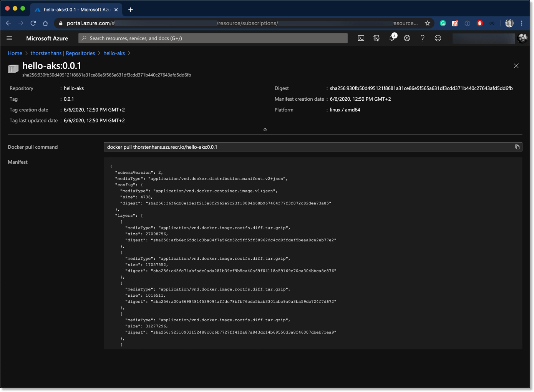The height and width of the screenshot is (392, 534).
Task: Open a new browser tab
Action: (x=131, y=10)
